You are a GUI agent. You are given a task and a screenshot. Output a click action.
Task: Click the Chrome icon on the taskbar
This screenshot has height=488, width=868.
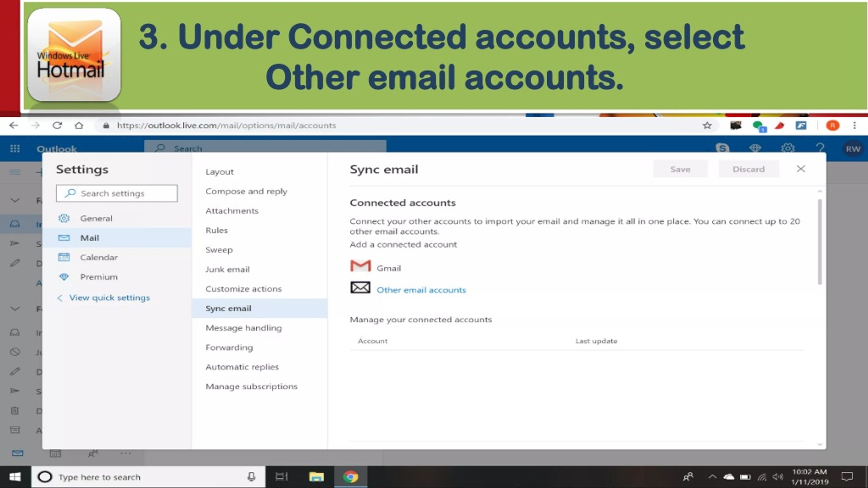[350, 477]
